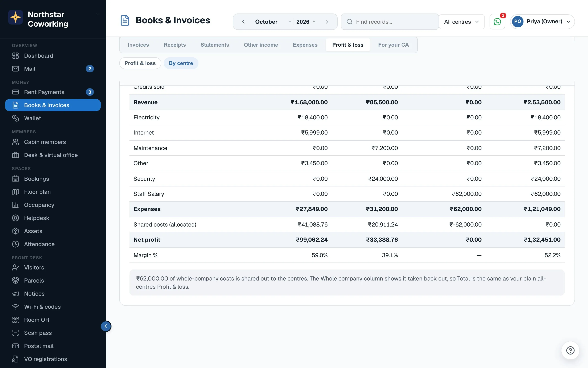Open Attendance page
The height and width of the screenshot is (368, 588).
tap(53, 244)
